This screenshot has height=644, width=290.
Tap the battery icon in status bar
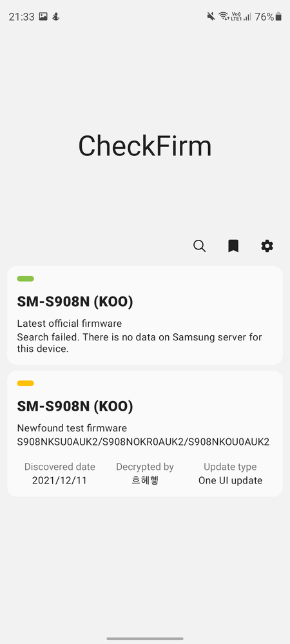coord(279,16)
